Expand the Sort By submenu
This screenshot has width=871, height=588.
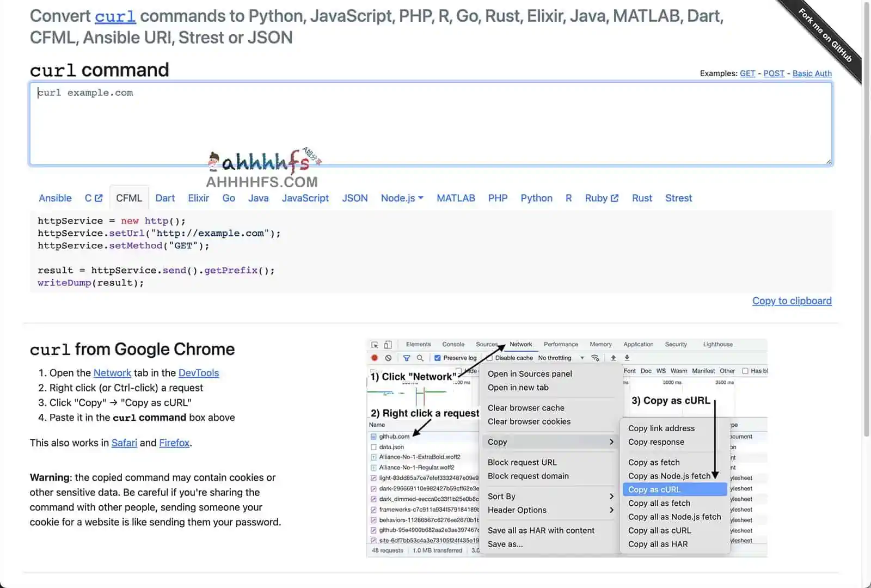click(x=550, y=497)
